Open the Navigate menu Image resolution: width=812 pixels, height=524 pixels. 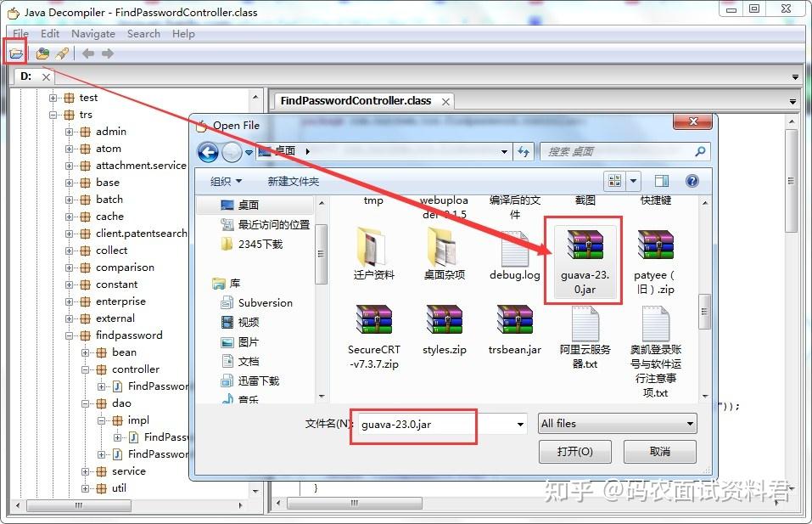pos(93,34)
